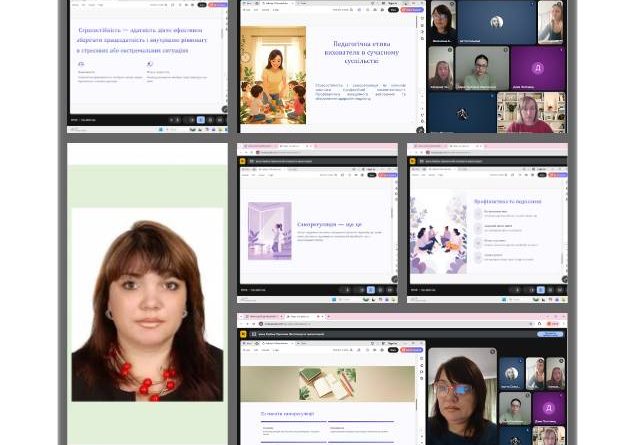Open the tab search chevron in bottom browser window
The width and height of the screenshot is (620, 445).
point(241,316)
